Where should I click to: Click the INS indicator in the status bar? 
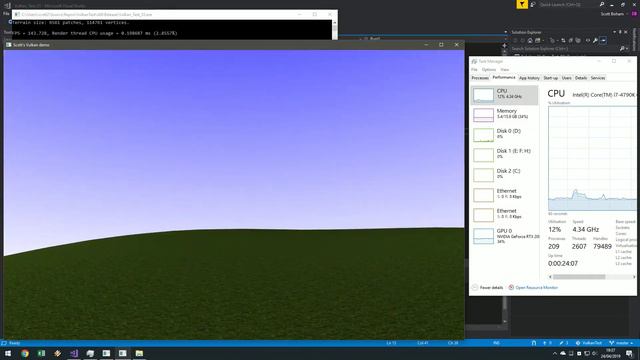coord(496,343)
